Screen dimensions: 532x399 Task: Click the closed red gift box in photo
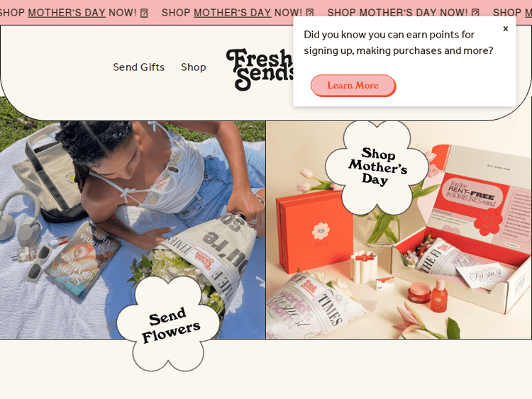[x=314, y=231]
